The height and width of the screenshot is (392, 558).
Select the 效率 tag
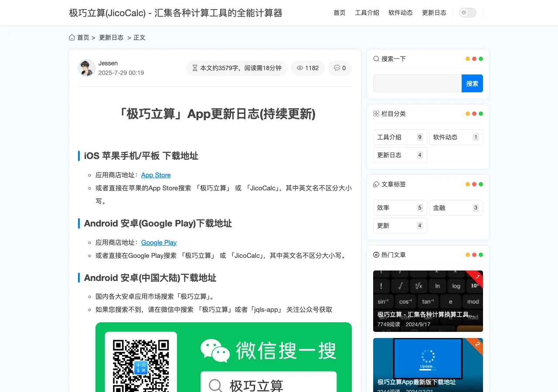(400, 208)
